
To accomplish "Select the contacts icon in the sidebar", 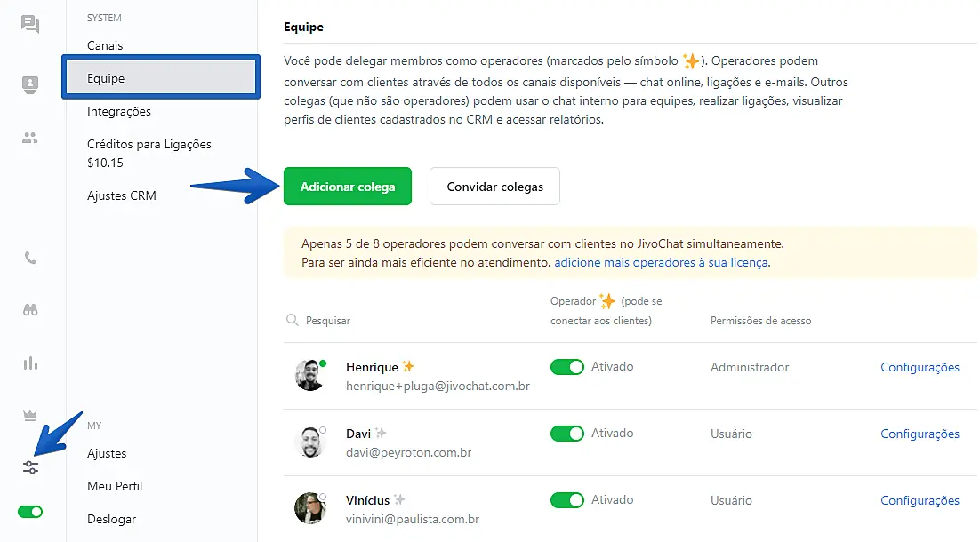I will (x=29, y=84).
